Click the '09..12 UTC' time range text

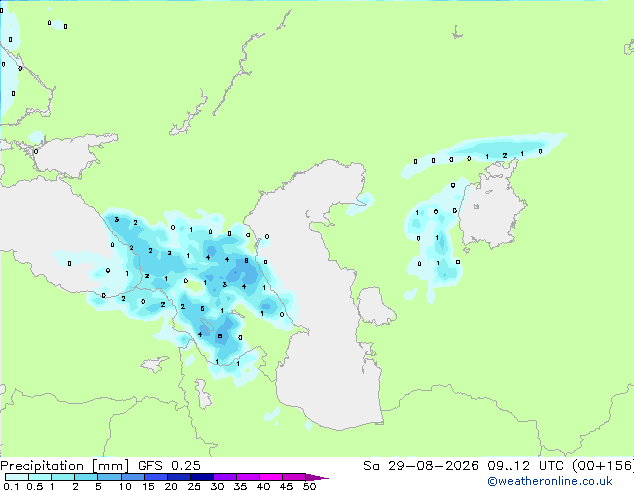tap(526, 466)
